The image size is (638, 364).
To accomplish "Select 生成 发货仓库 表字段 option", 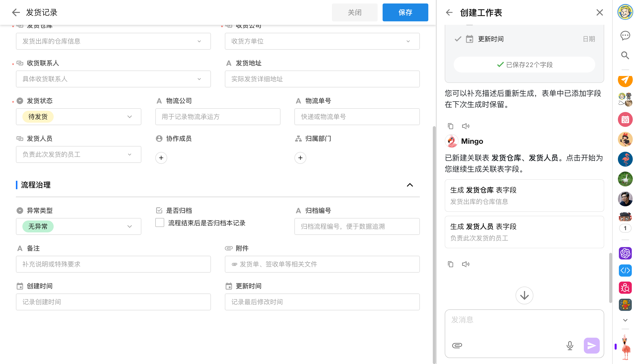I will click(x=524, y=195).
